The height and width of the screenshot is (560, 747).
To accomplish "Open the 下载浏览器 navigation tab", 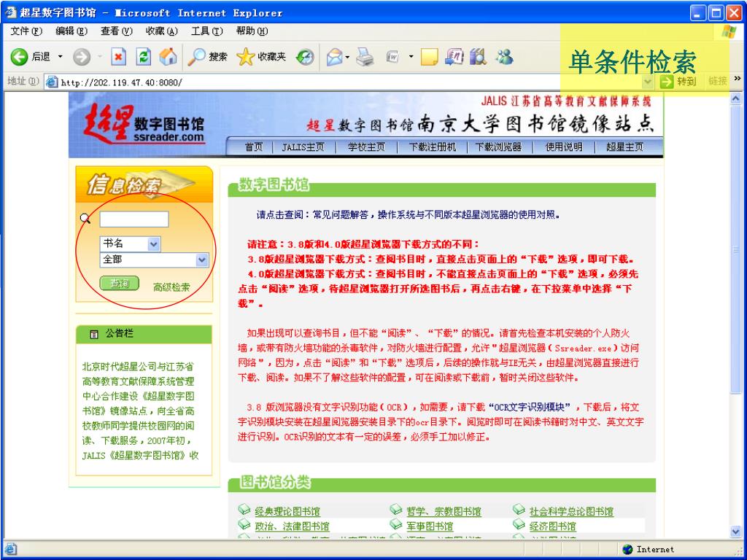I will pos(498,147).
